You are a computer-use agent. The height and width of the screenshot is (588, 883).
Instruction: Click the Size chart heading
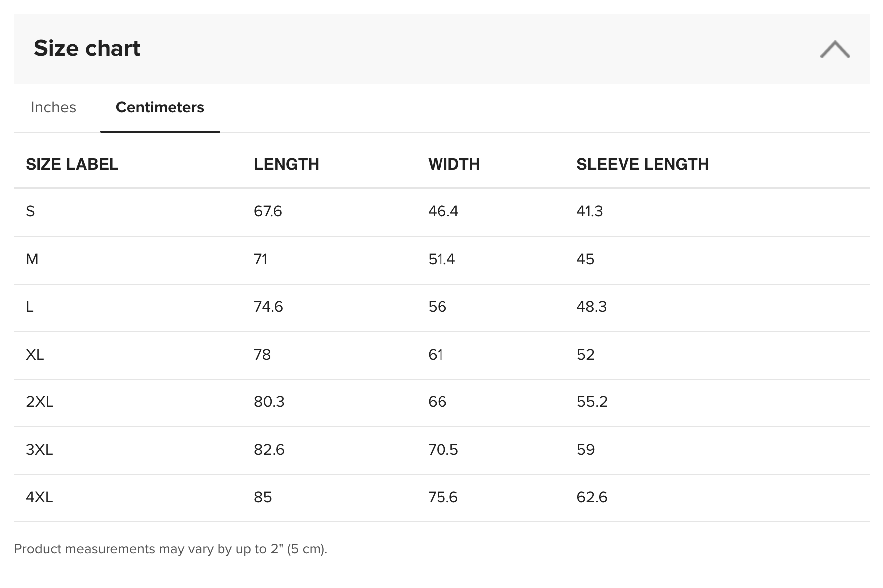[x=87, y=48]
